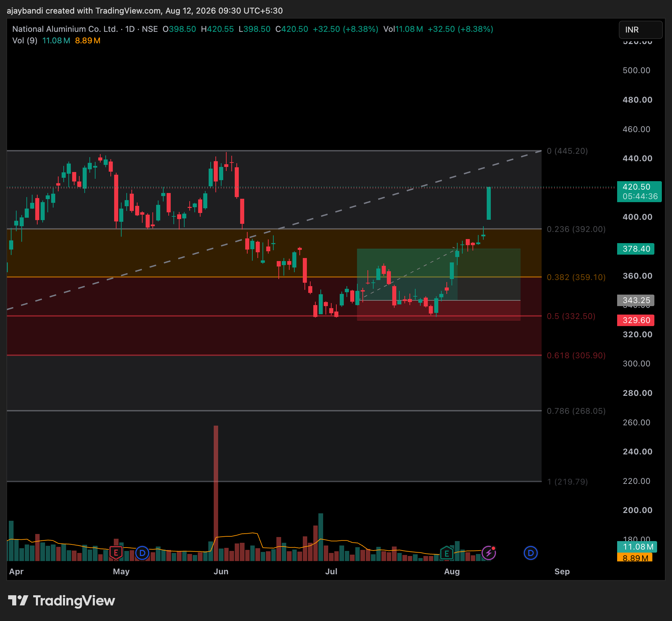672x621 pixels.
Task: Click the 0.786 (268.05) Fibonacci label
Action: click(x=576, y=411)
